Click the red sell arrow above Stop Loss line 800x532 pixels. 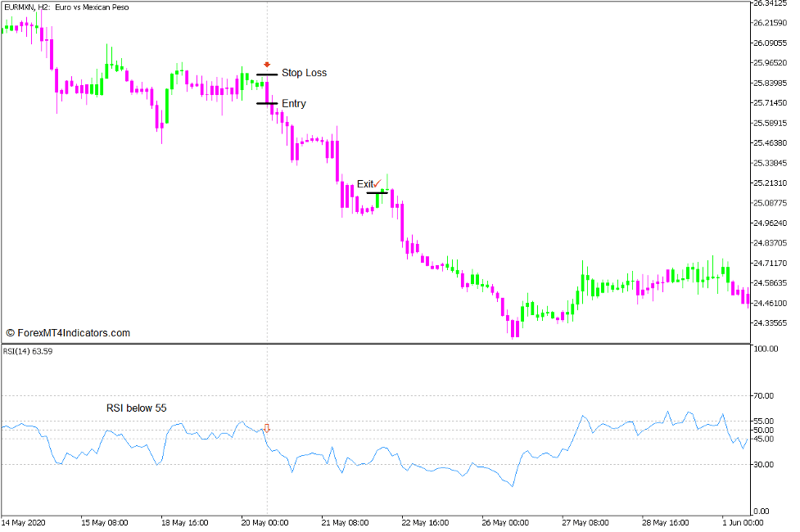267,64
